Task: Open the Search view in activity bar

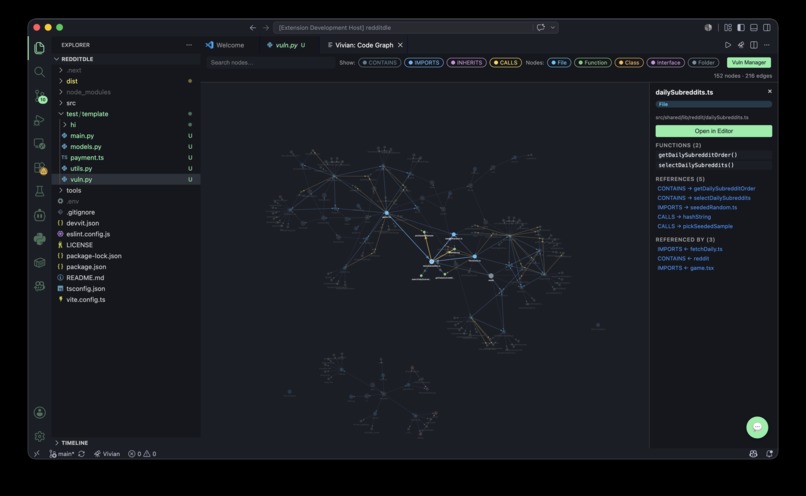Action: (39, 72)
